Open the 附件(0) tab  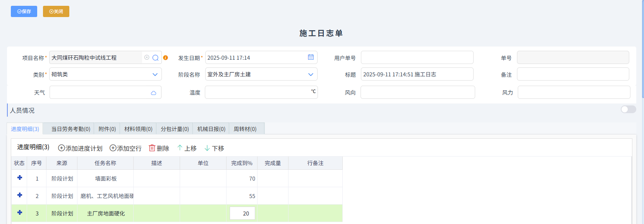pos(107,129)
